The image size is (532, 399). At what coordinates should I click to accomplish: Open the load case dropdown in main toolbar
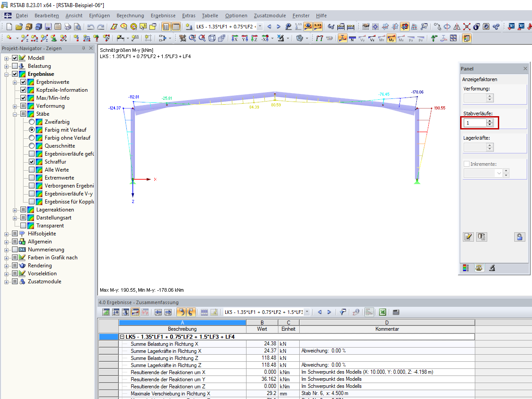260,27
